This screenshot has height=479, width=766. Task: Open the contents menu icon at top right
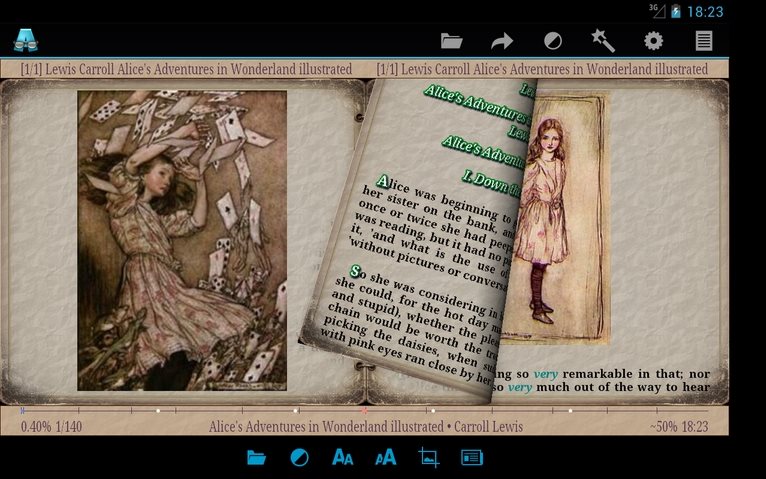pos(704,41)
